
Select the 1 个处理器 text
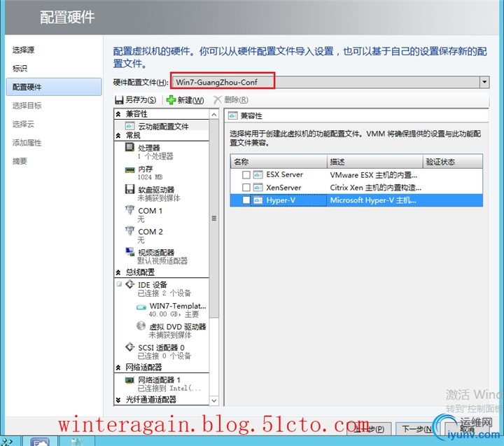point(155,156)
